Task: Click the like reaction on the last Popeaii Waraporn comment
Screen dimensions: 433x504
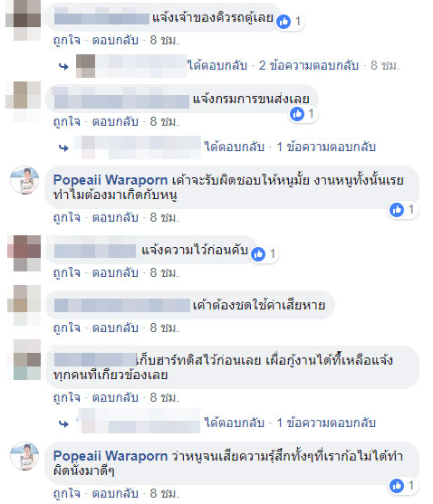Action: tap(397, 485)
